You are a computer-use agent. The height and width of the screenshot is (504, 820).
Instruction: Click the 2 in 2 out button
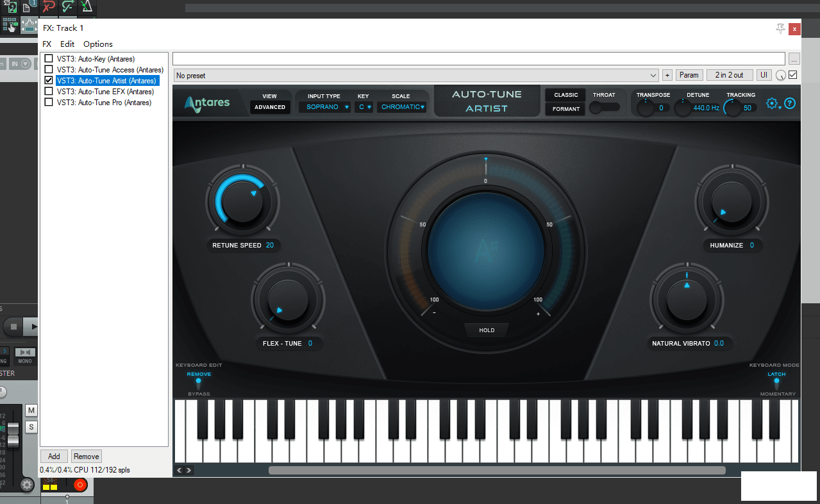pos(730,75)
